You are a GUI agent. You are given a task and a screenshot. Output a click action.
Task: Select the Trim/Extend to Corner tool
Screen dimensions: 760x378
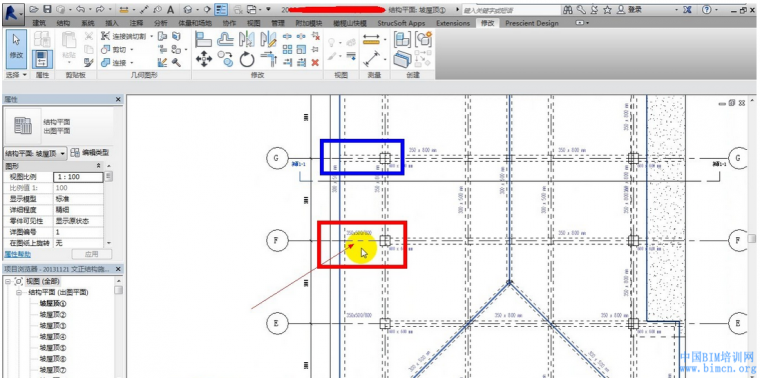coord(268,60)
